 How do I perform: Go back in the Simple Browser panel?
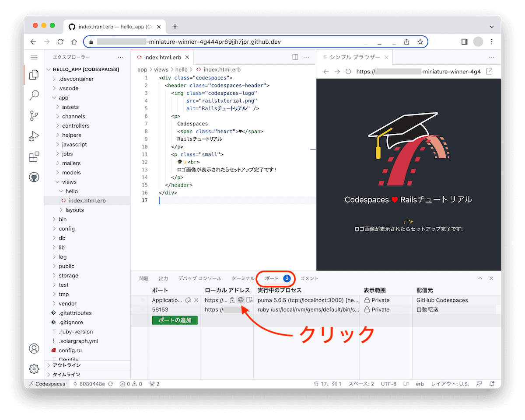pos(326,72)
